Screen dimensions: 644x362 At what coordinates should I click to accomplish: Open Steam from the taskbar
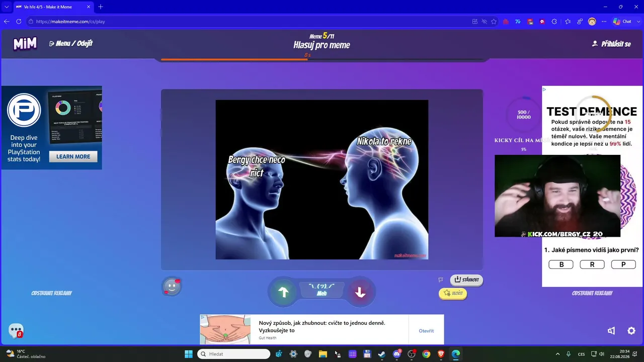(382, 354)
